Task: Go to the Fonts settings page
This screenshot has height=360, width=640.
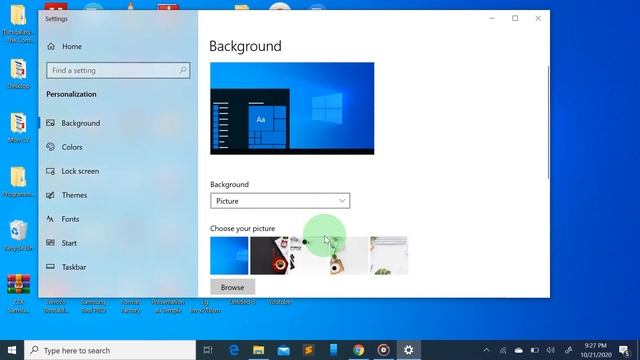Action: [x=70, y=219]
